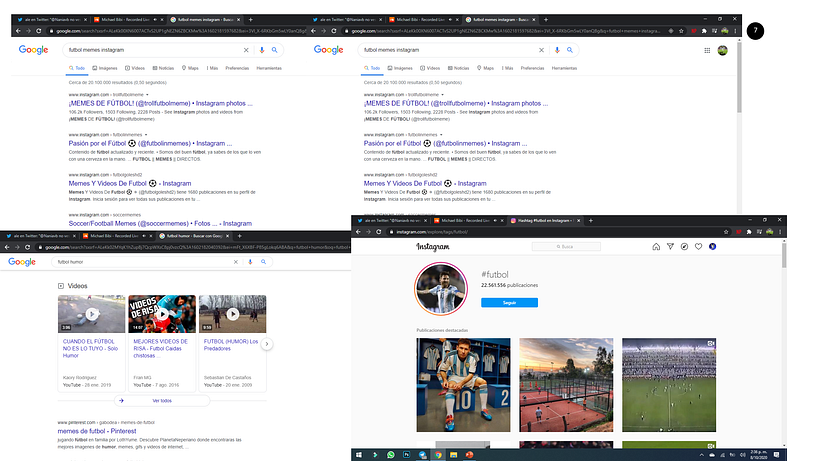820x461 pixels.
Task: Focus the Instagram 'Busca' search field
Action: tap(566, 247)
